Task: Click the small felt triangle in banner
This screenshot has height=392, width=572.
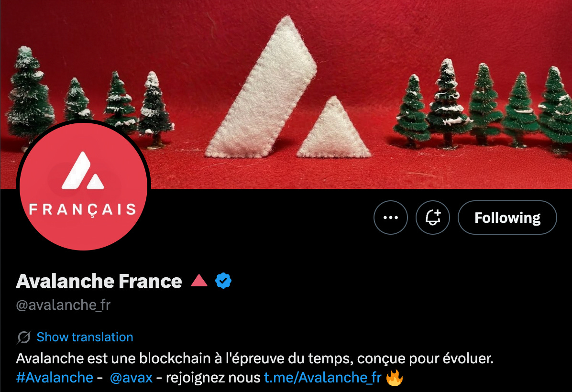Action: coord(333,127)
